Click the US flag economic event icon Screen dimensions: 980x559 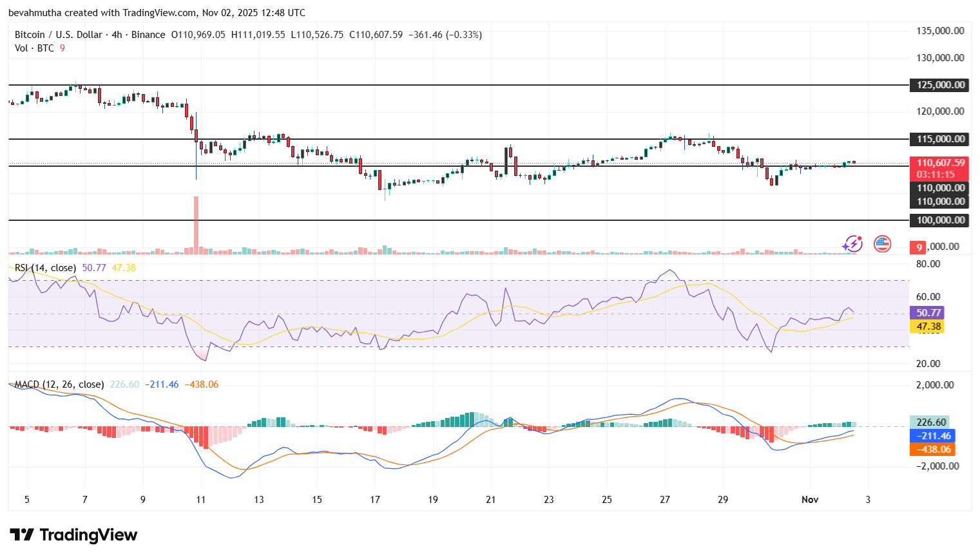click(x=881, y=243)
